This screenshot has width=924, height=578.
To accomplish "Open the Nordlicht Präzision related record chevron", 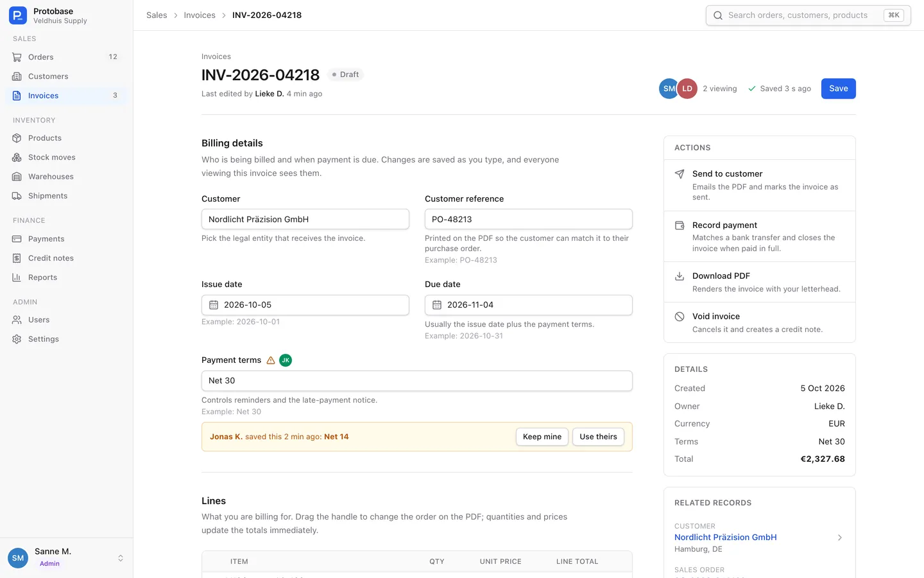I will tap(840, 538).
